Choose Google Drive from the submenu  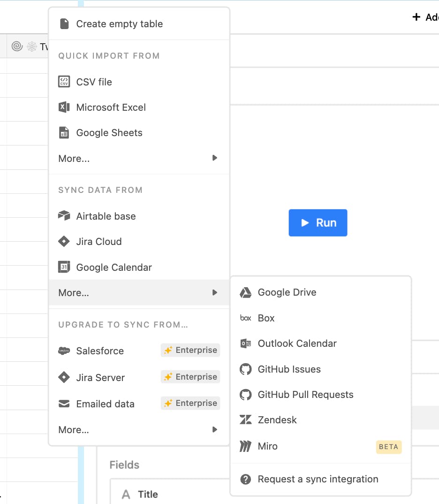coord(321,292)
